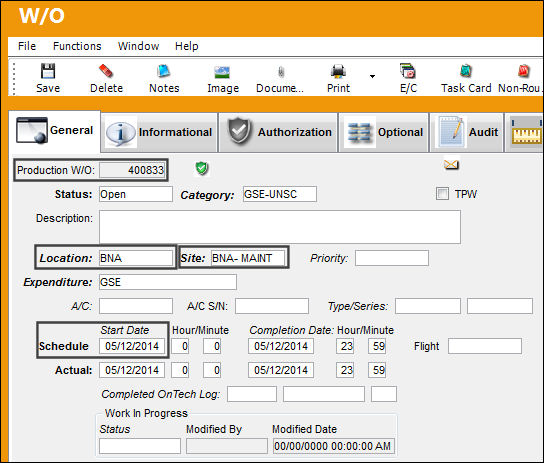This screenshot has height=463, width=544.
Task: Click the Schedule Completion Date field
Action: click(x=281, y=346)
